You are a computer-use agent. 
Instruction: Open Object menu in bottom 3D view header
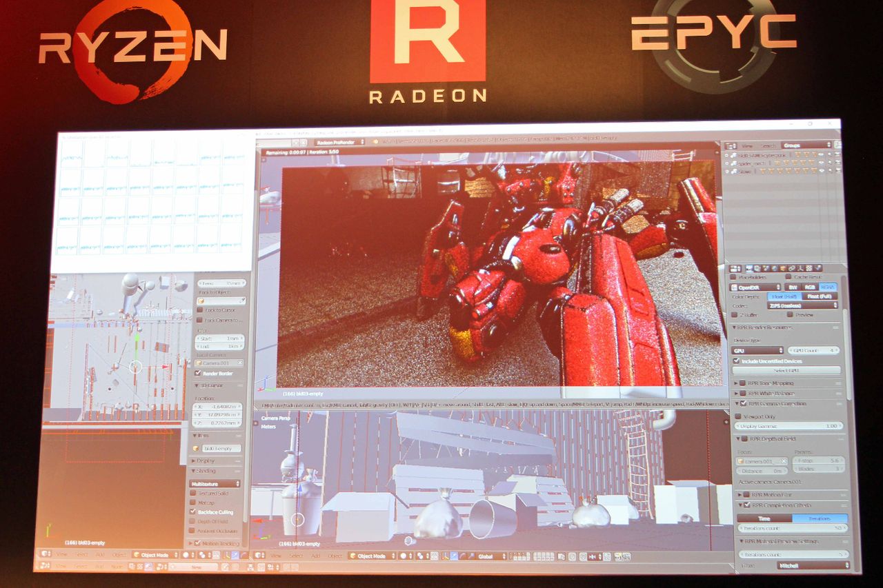(x=335, y=556)
